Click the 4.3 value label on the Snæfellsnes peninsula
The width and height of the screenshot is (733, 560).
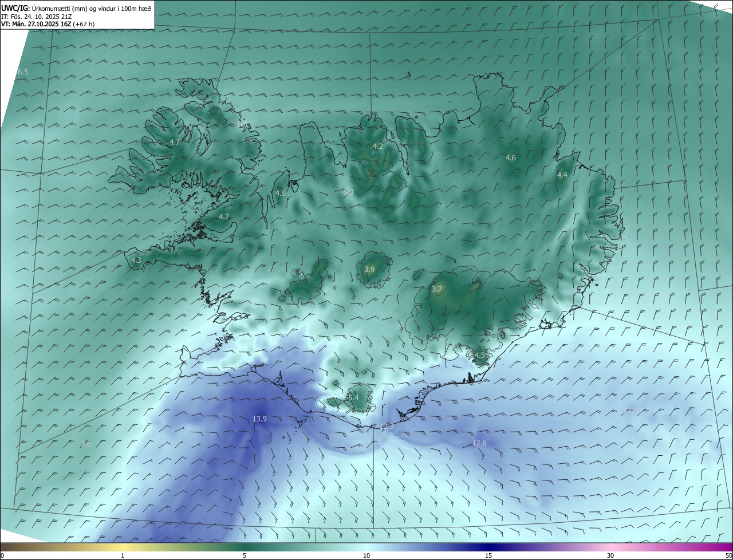click(136, 260)
